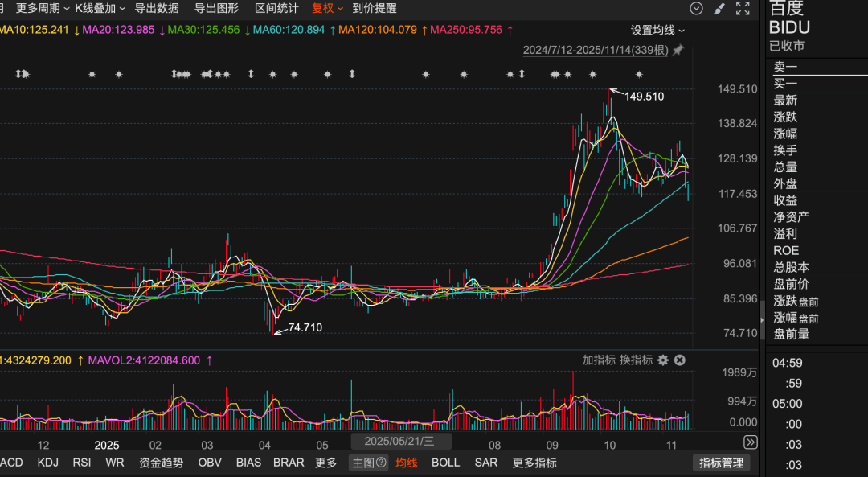Click the double-arrow icon at the timeline's right end
Image resolution: width=868 pixels, height=477 pixels.
(750, 442)
